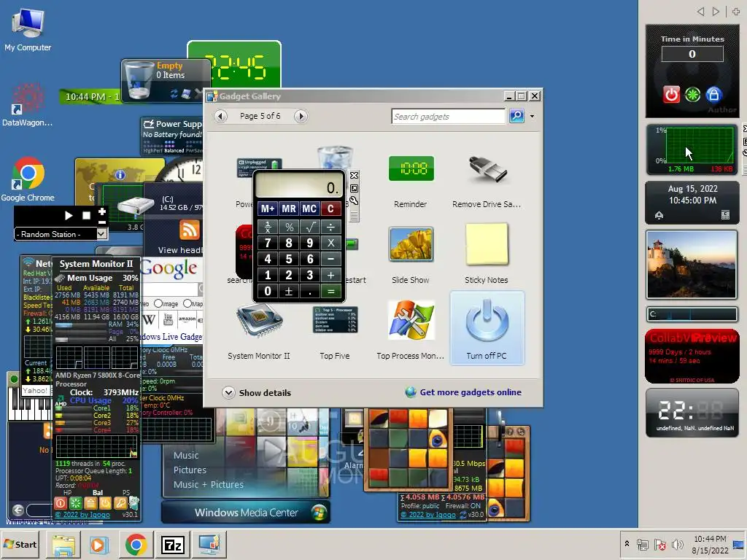Click key lock button in System Monitor II

[x=120, y=503]
